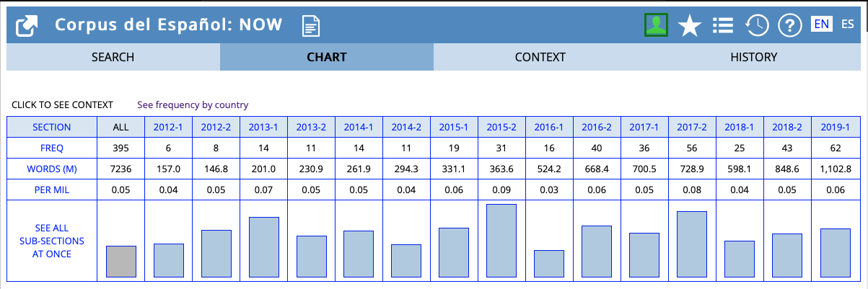This screenshot has width=868, height=289.
Task: Click the 2017-2 chart bar
Action: tap(692, 244)
